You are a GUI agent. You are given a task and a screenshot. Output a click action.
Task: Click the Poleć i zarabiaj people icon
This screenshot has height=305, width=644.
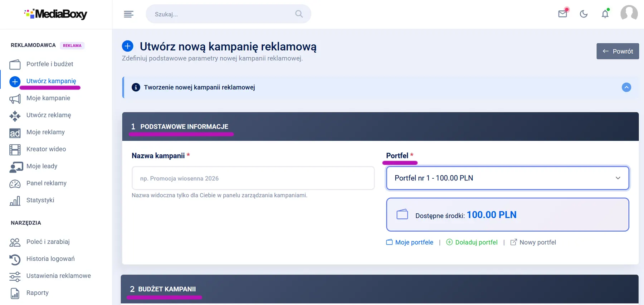pos(15,242)
